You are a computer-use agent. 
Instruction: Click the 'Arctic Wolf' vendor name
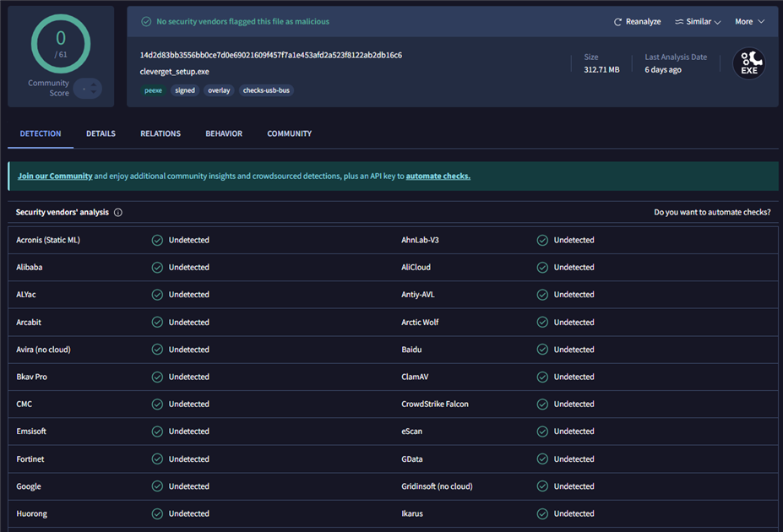point(420,323)
